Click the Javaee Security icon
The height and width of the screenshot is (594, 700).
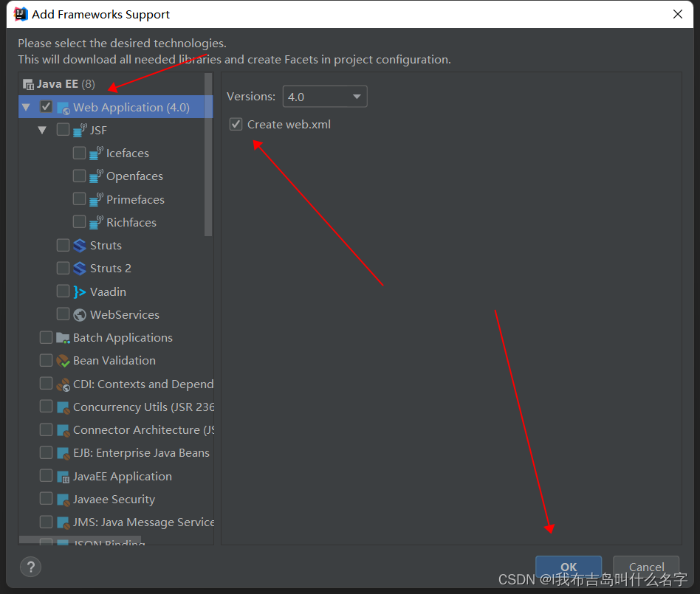pyautogui.click(x=64, y=500)
